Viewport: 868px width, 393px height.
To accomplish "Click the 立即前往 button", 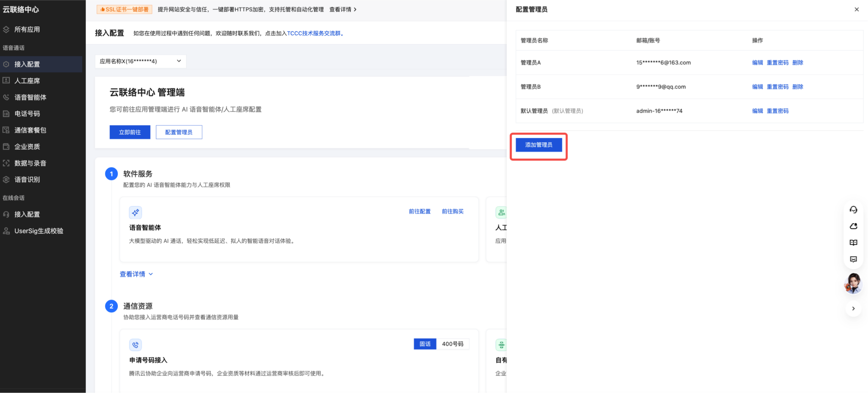I will pyautogui.click(x=130, y=132).
